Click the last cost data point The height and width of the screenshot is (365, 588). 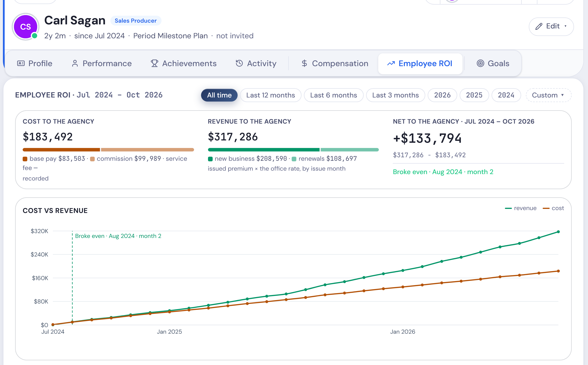(x=558, y=271)
